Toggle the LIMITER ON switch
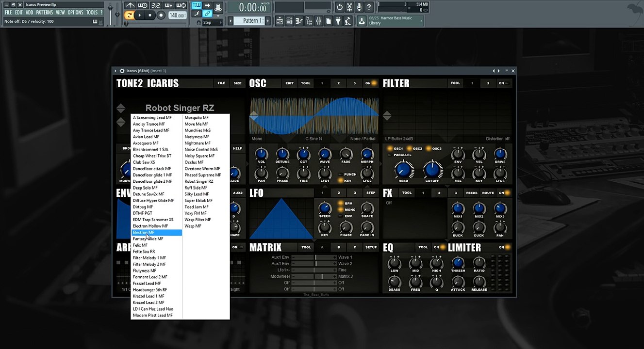 click(x=504, y=247)
